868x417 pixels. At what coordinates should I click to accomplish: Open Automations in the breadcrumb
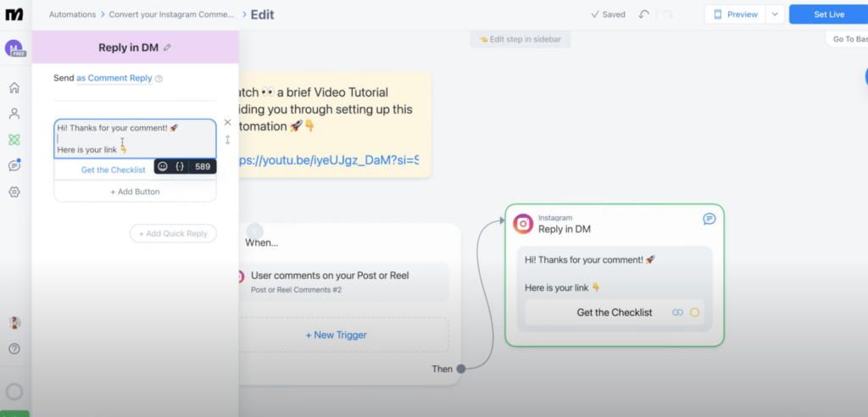pyautogui.click(x=72, y=14)
